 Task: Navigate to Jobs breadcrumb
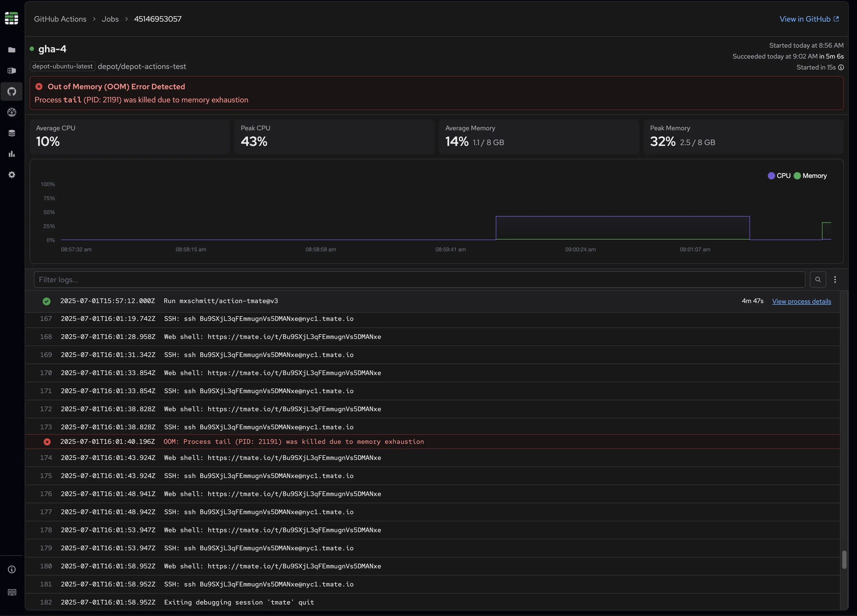[x=110, y=19]
